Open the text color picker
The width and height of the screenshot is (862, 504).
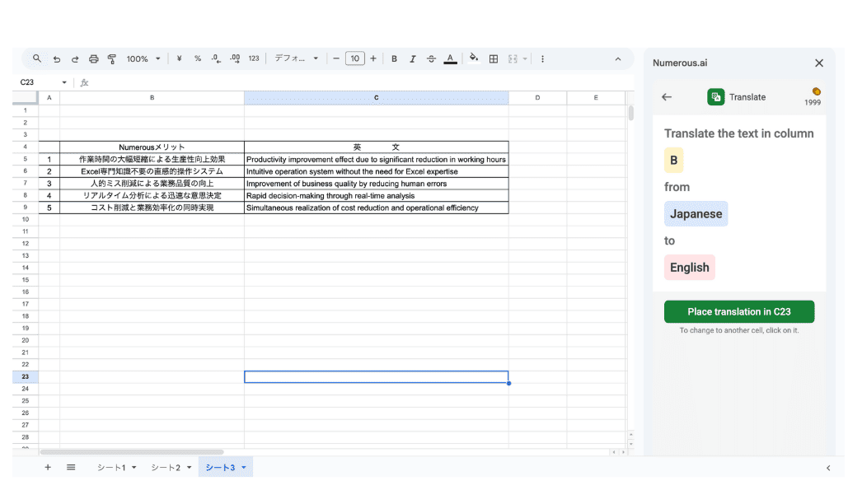coord(450,58)
